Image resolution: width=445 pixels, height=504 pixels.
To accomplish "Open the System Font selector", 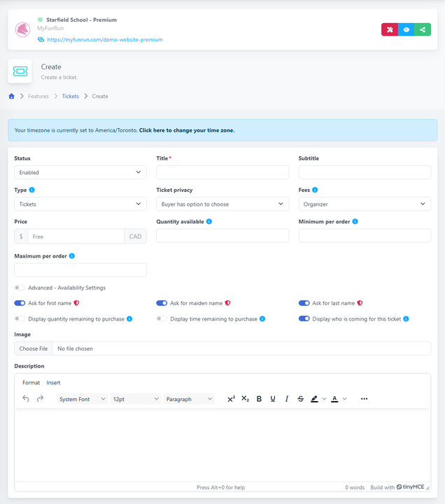I will (82, 399).
